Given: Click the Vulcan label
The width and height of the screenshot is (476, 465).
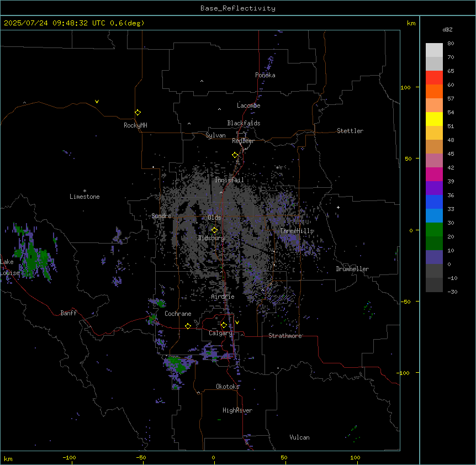Looking at the screenshot, I should click(x=300, y=437).
